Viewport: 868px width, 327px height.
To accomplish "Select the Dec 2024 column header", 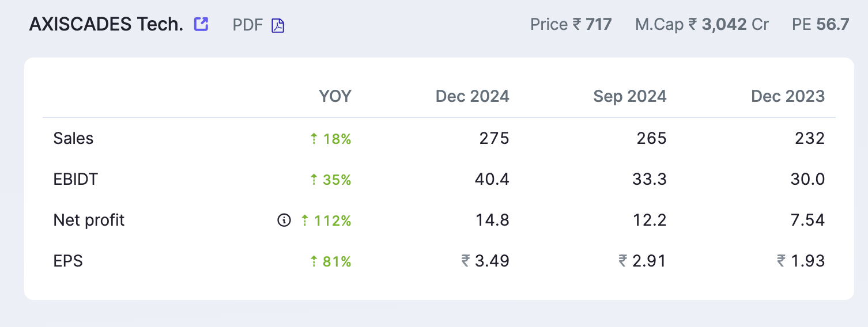I will pyautogui.click(x=473, y=96).
